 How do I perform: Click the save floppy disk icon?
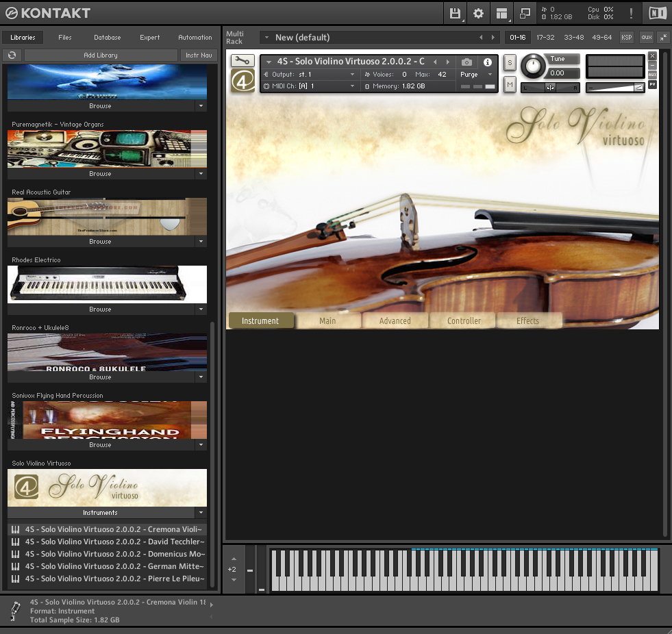pos(455,13)
